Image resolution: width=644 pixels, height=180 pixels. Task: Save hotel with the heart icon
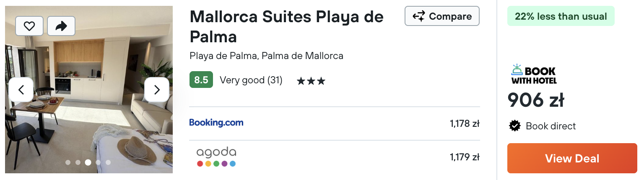click(29, 26)
